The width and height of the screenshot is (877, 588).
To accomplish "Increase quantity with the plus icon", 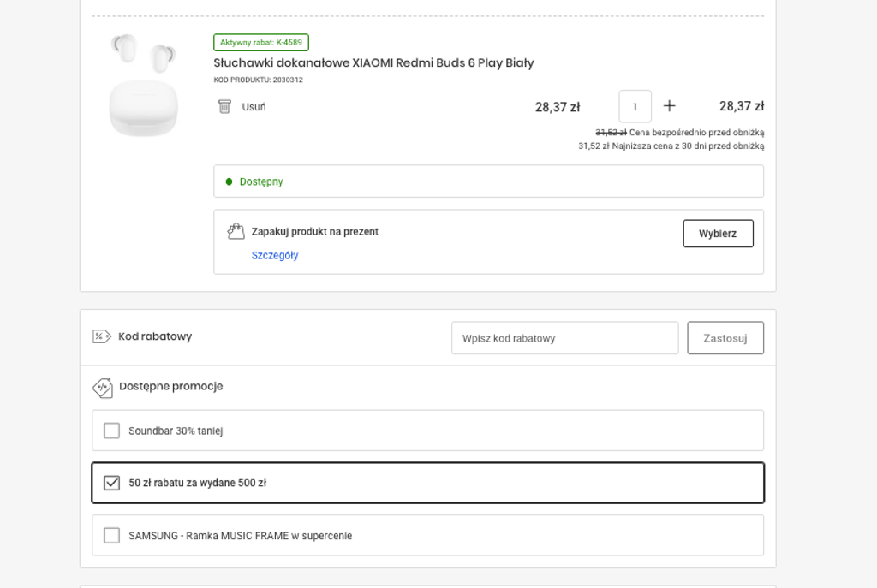I will click(670, 106).
